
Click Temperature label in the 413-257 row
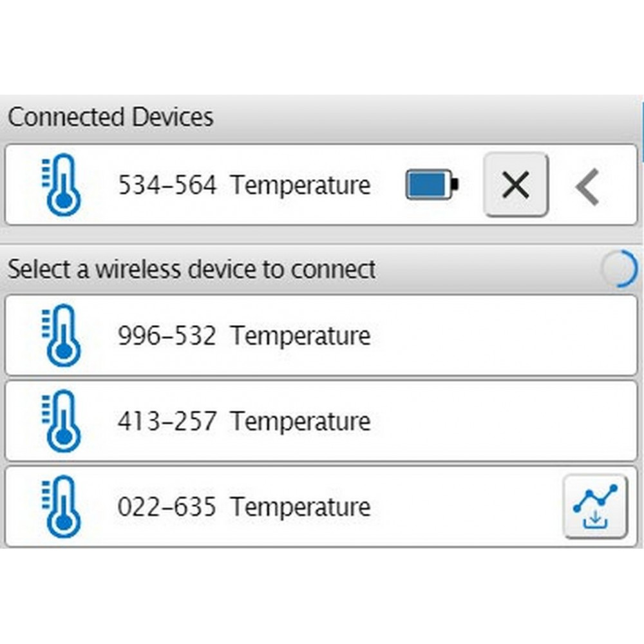point(301,421)
